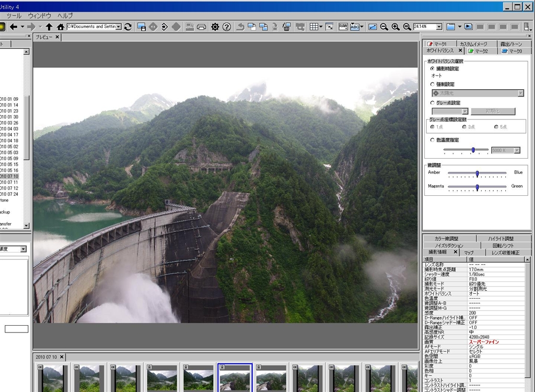Click the home folder icon
This screenshot has height=392, width=535.
[x=60, y=27]
